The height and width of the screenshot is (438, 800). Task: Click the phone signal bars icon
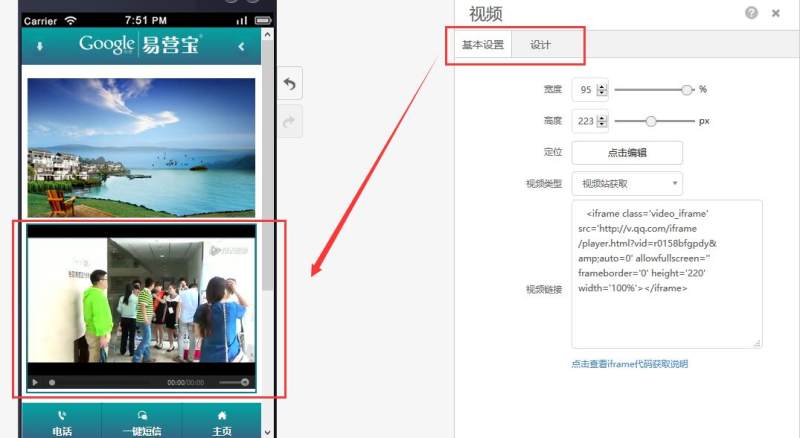[241, 20]
